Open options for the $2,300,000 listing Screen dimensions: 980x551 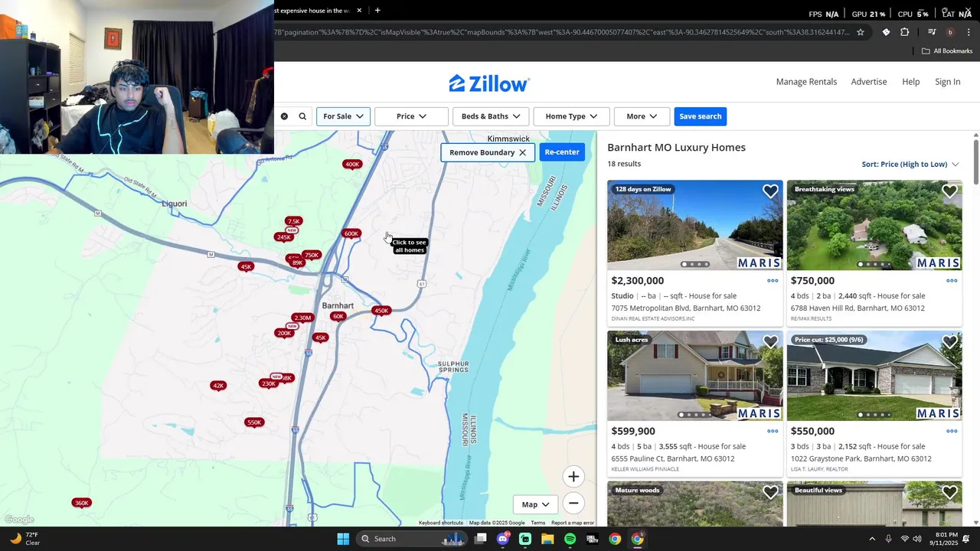click(x=773, y=281)
